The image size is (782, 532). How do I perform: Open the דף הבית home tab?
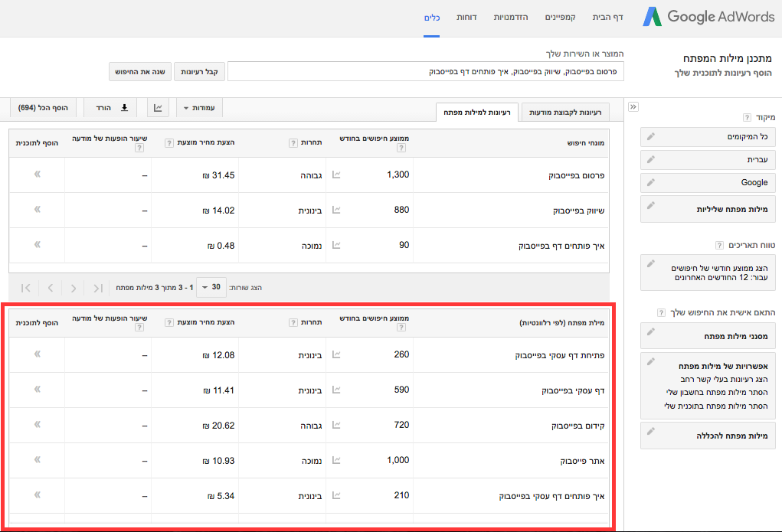click(608, 18)
